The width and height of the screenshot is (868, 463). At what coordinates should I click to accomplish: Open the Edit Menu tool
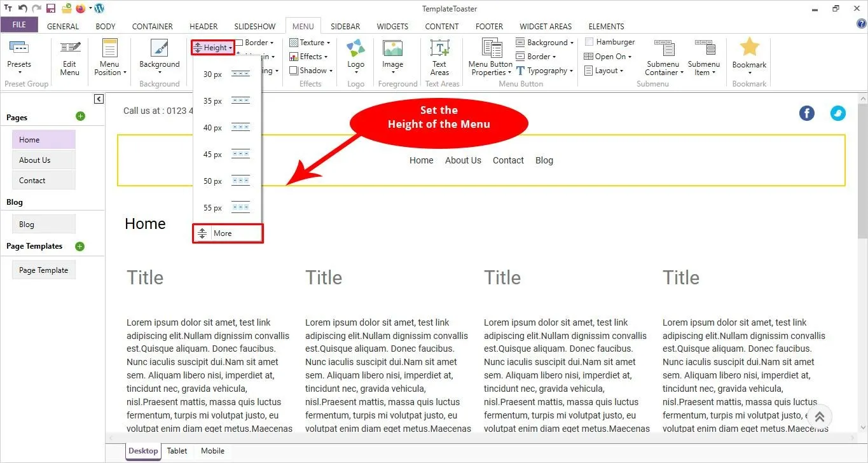[70, 57]
